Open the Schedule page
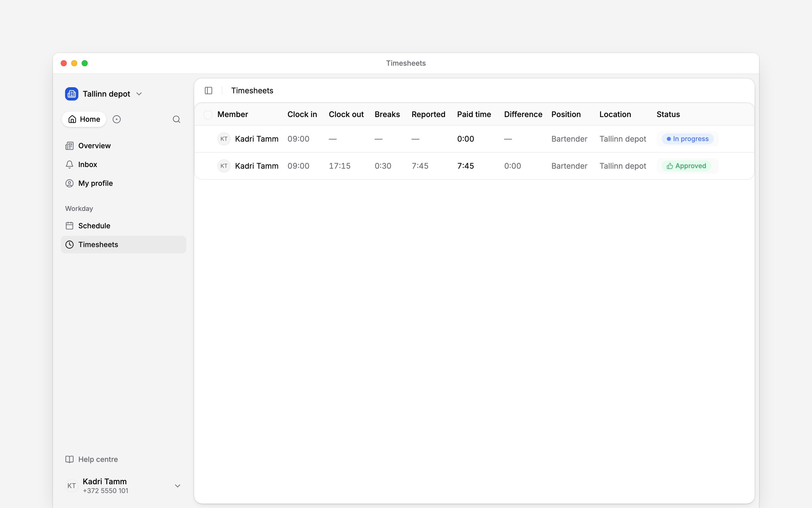This screenshot has width=812, height=508. (x=124, y=226)
